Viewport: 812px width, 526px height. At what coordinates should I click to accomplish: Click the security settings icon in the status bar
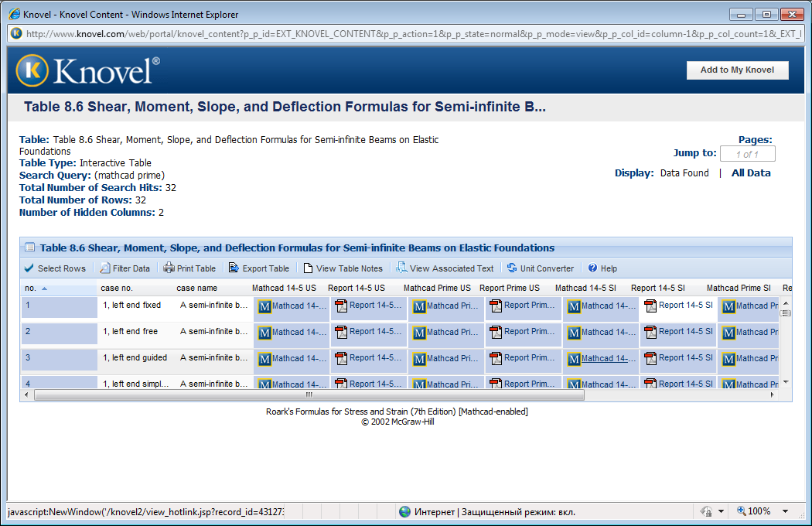click(x=706, y=511)
